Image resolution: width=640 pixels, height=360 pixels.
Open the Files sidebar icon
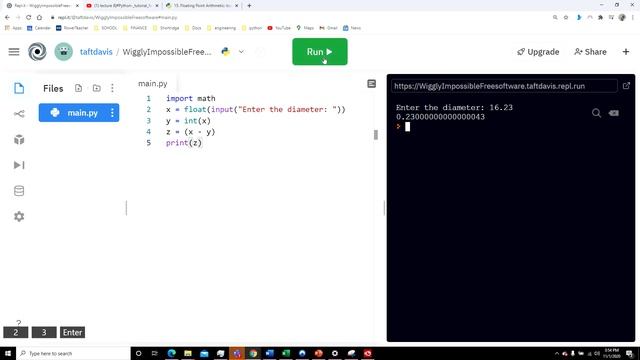19,88
